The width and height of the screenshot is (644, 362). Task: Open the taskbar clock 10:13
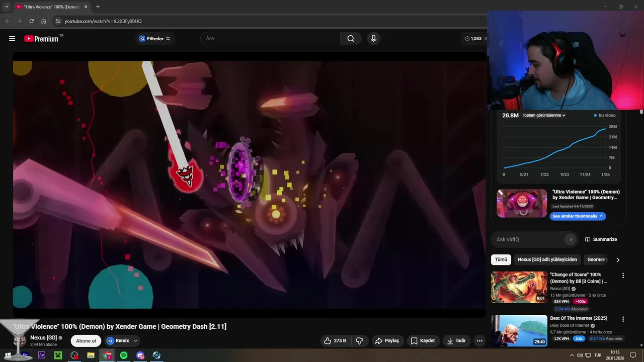[614, 355]
